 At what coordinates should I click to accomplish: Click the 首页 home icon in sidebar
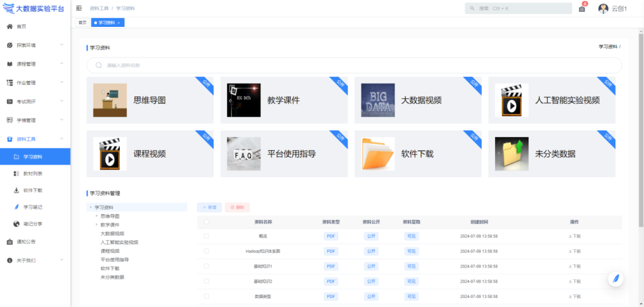[x=10, y=26]
